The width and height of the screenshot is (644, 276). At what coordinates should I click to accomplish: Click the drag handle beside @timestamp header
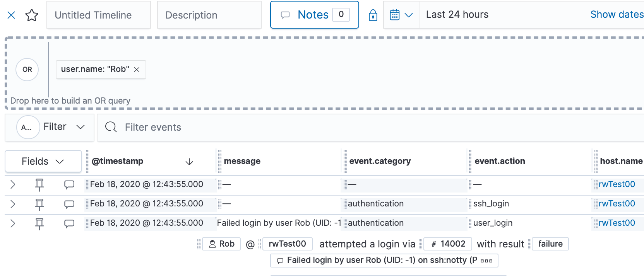coord(87,161)
